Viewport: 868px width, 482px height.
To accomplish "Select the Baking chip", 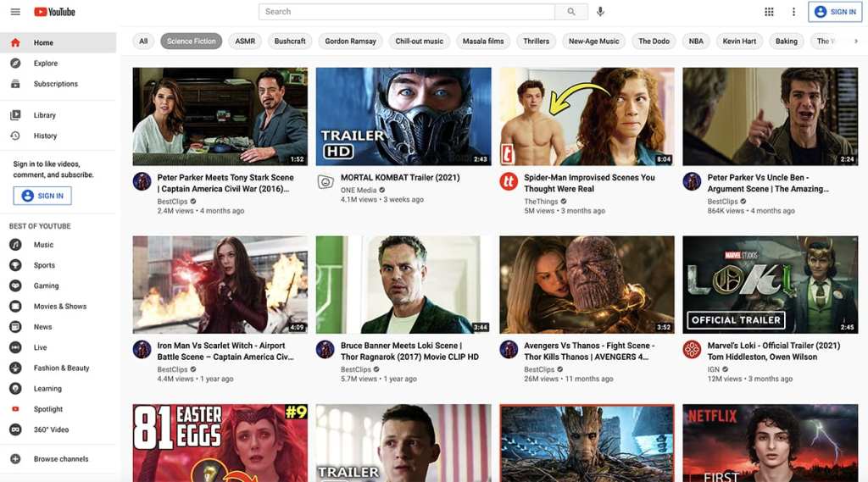I will coord(786,41).
